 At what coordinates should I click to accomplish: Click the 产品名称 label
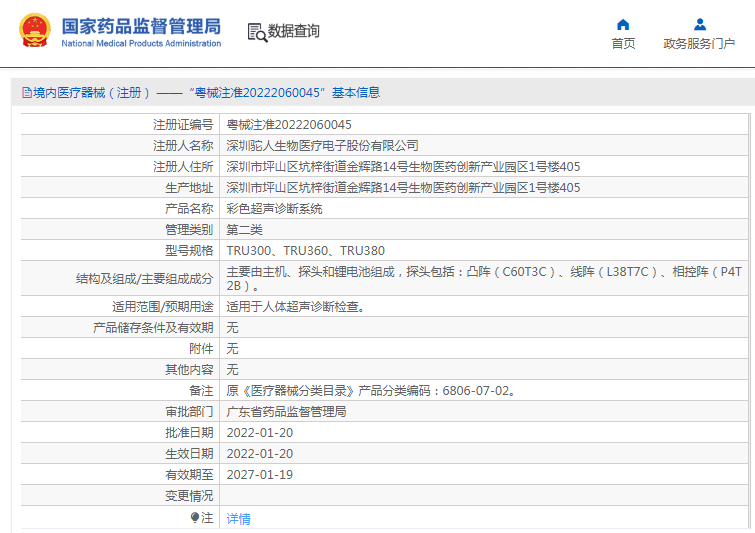point(189,208)
